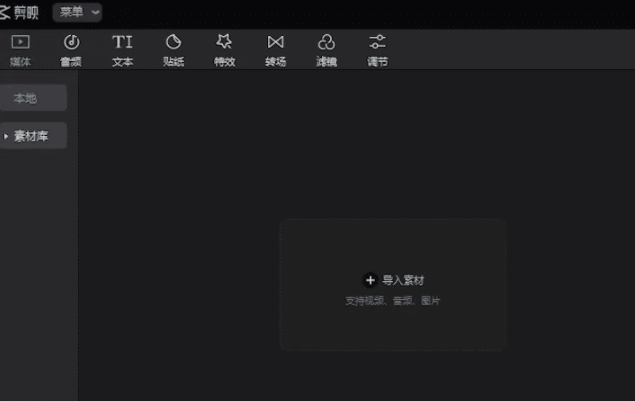Click the 剪映 logo icon
Image resolution: width=635 pixels, height=401 pixels.
click(5, 12)
